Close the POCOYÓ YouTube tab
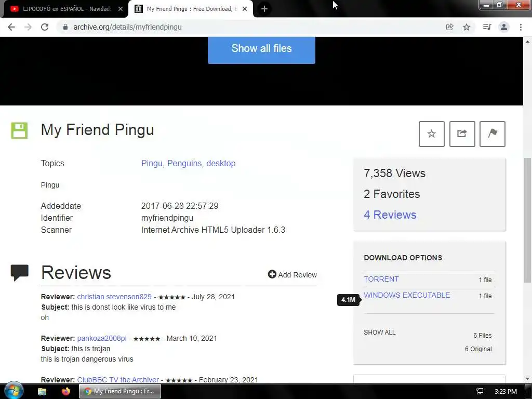Image resolution: width=532 pixels, height=399 pixels. tap(121, 9)
